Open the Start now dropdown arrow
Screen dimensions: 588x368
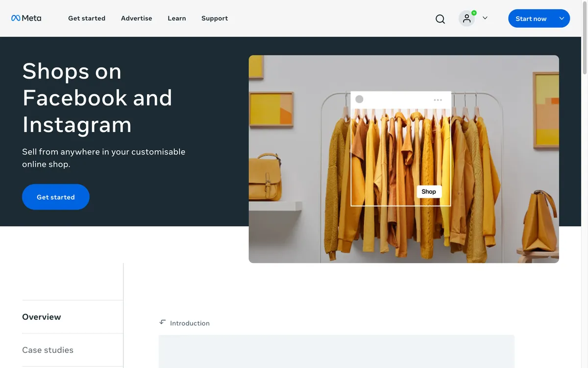point(562,19)
